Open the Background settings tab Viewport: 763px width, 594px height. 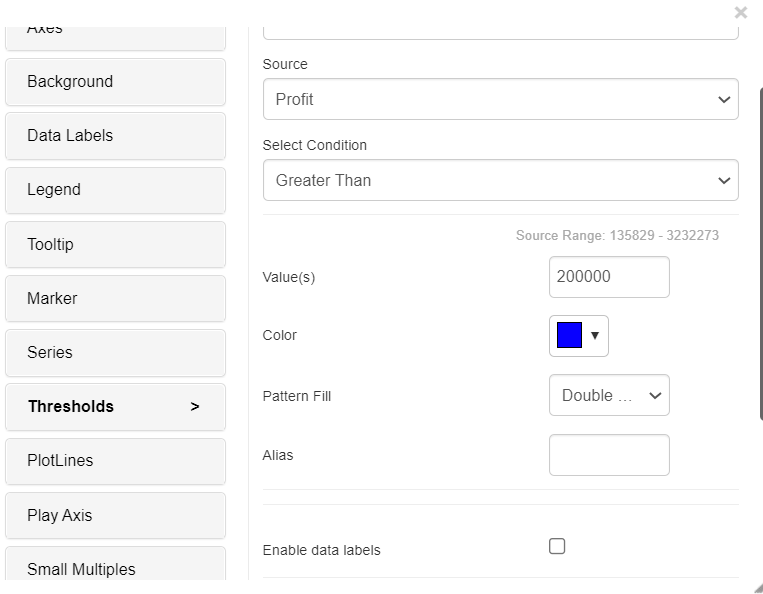(x=115, y=82)
